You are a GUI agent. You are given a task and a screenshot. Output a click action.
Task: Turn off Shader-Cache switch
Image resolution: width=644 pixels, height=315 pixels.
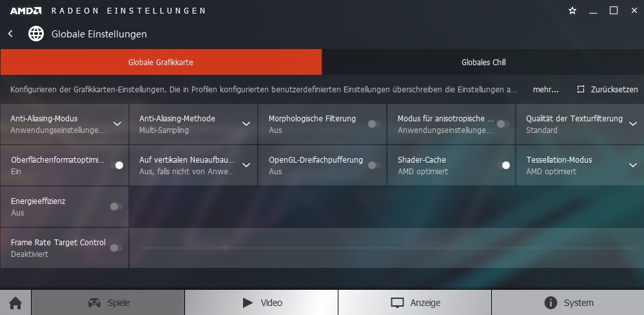(503, 165)
